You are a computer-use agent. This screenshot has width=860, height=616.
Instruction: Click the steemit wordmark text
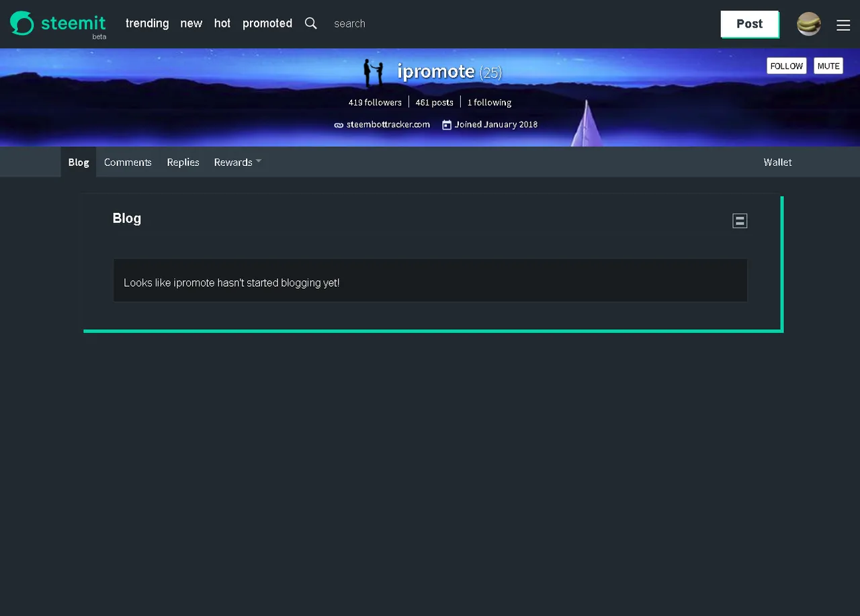click(73, 23)
